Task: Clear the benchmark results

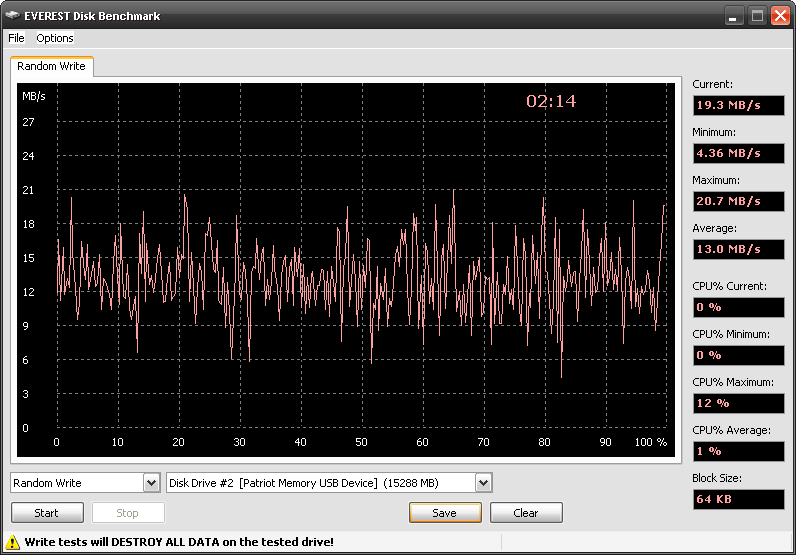Action: (526, 513)
